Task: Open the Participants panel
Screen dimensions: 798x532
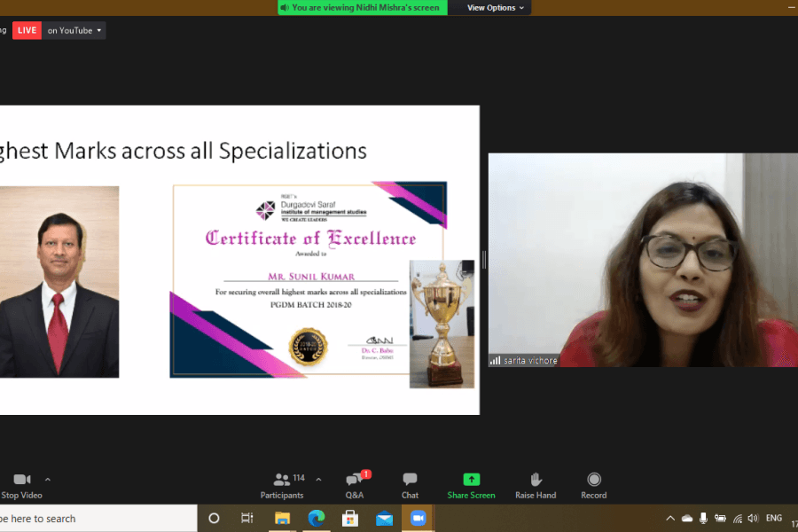Action: [x=283, y=486]
